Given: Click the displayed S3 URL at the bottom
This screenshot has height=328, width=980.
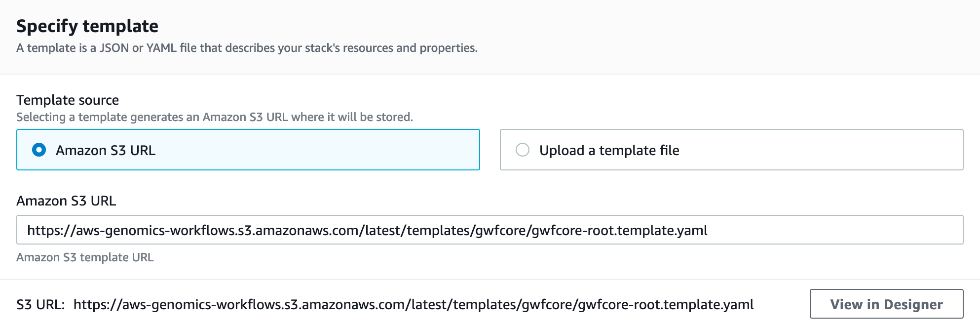Looking at the screenshot, I should [414, 304].
